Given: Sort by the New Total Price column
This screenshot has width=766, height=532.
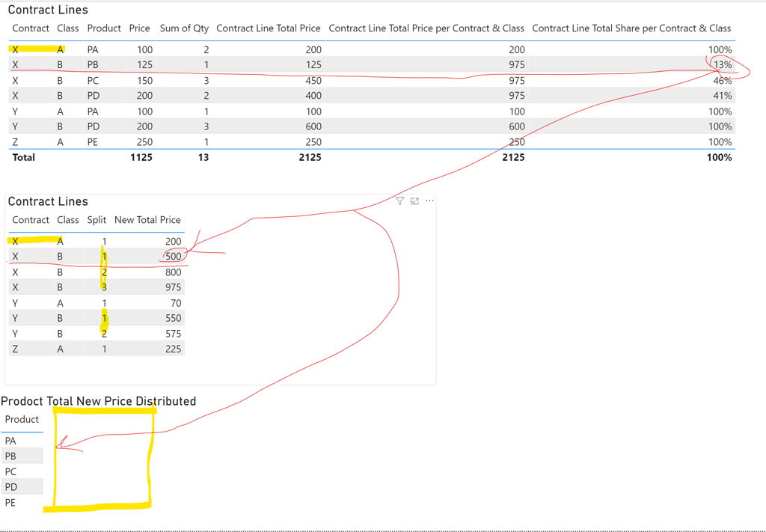Looking at the screenshot, I should coord(147,220).
